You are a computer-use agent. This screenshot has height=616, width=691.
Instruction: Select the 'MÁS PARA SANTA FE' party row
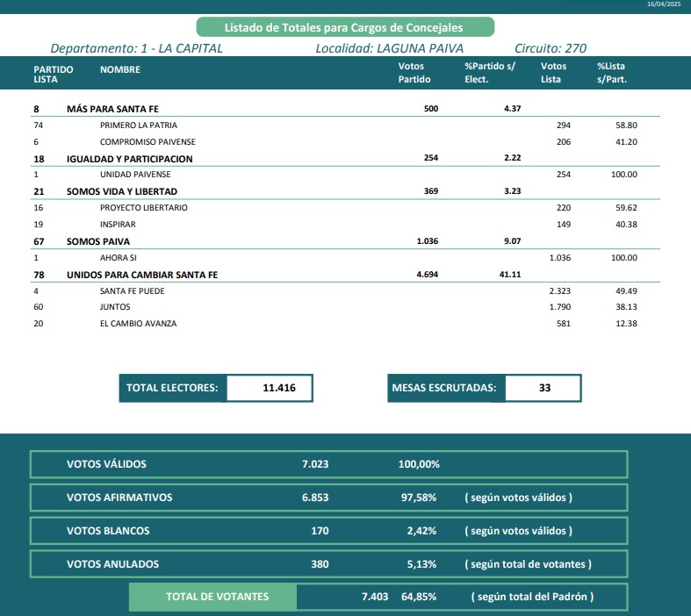pos(345,108)
